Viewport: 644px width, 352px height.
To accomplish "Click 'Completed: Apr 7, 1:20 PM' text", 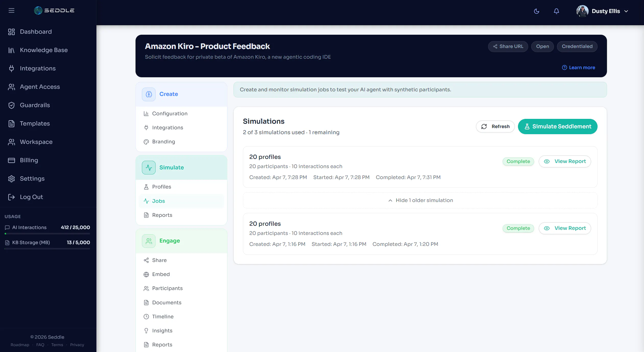I will pos(405,244).
